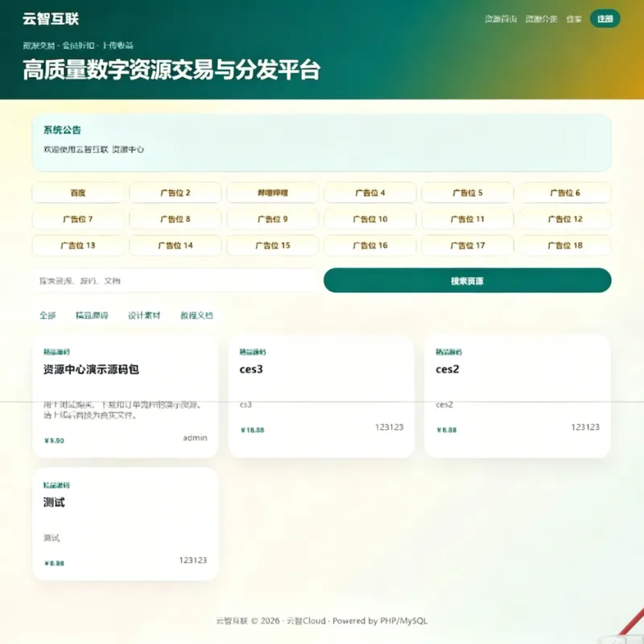
Task: Focus the resource search input field
Action: pyautogui.click(x=175, y=280)
